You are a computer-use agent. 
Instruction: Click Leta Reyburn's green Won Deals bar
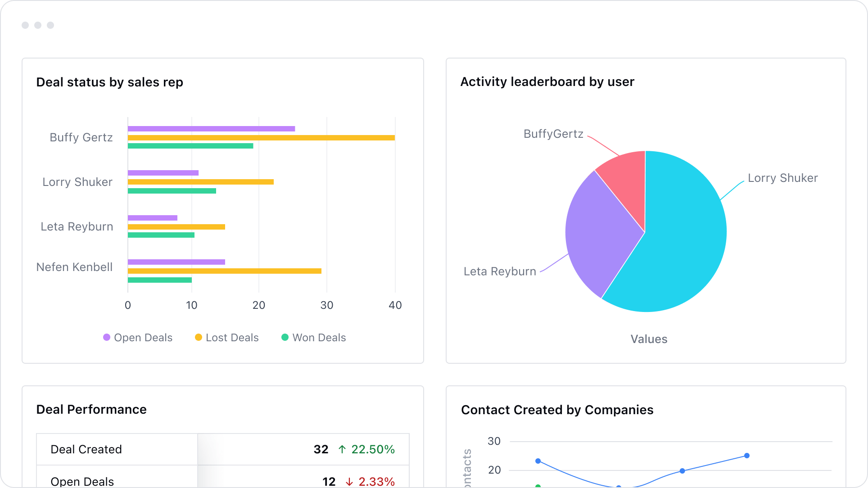coord(161,235)
